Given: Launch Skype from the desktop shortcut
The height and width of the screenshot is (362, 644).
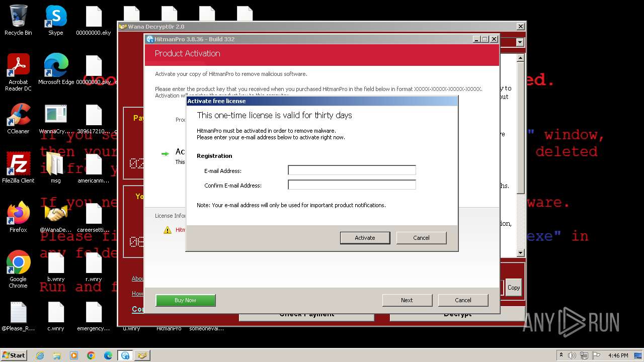Looking at the screenshot, I should click(x=56, y=20).
